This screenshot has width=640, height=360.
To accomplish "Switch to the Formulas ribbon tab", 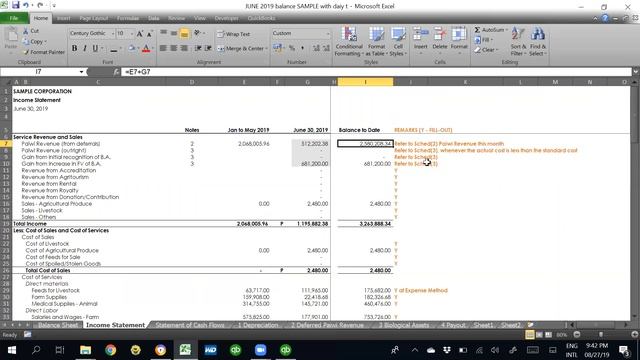I will (128, 18).
